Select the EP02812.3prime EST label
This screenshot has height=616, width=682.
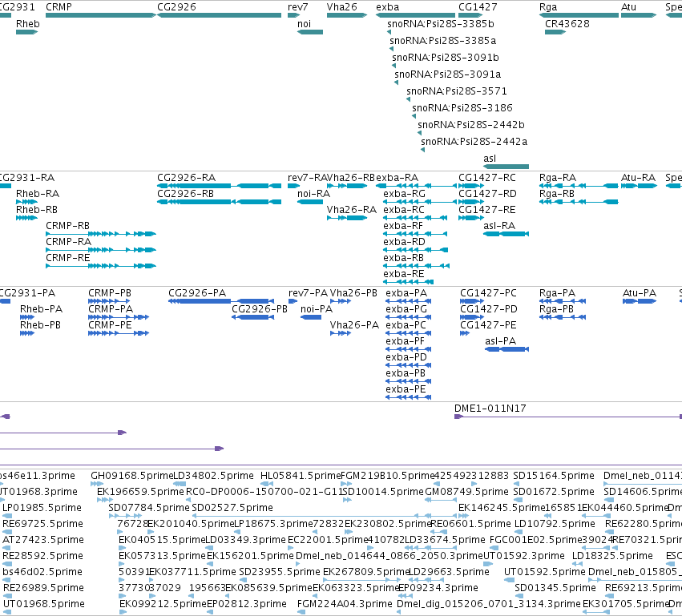(x=247, y=604)
